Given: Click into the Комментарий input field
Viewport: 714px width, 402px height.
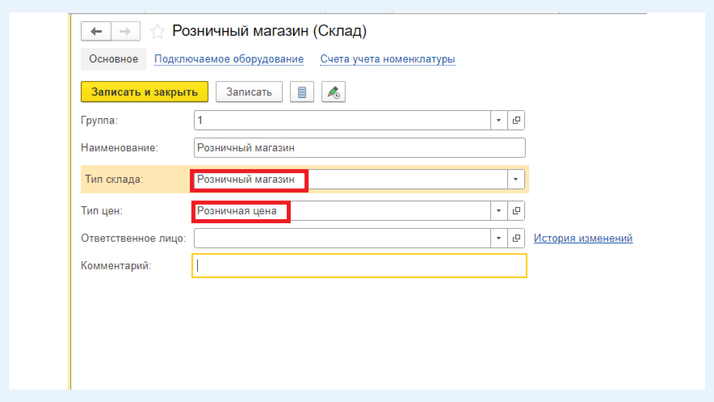Looking at the screenshot, I should point(359,266).
